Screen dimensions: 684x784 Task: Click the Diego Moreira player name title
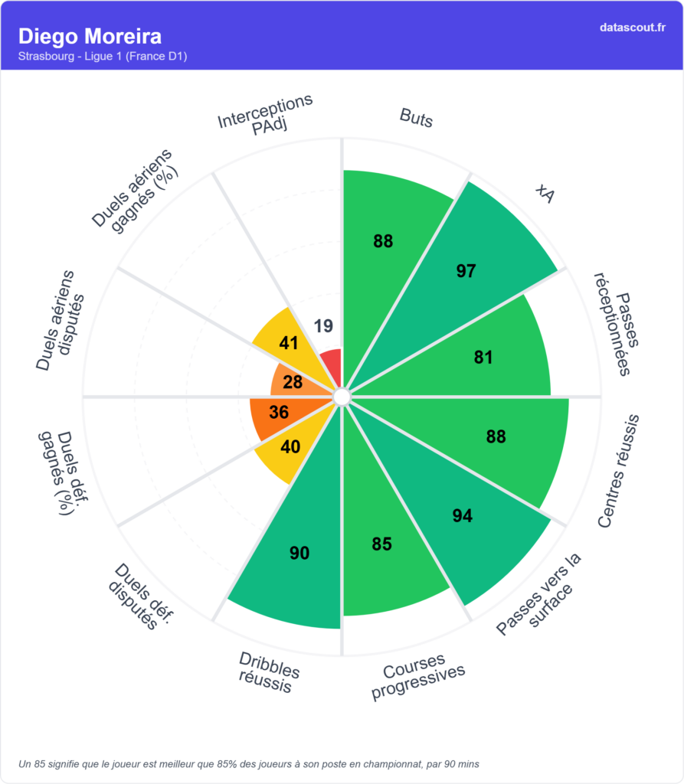tap(90, 36)
